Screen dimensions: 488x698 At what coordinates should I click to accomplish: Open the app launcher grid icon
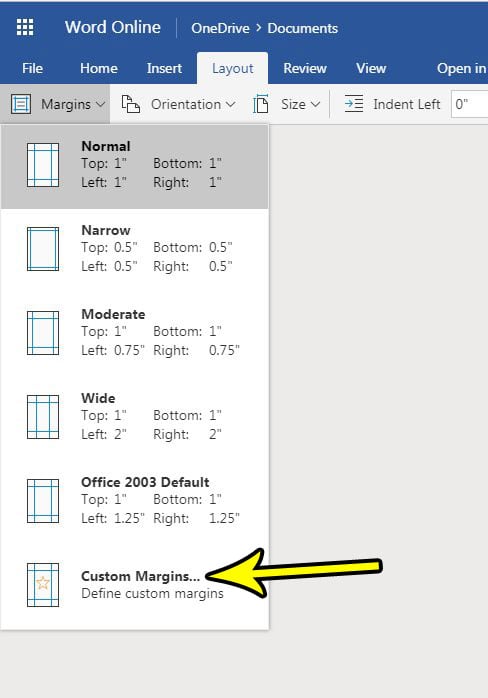tap(25, 27)
